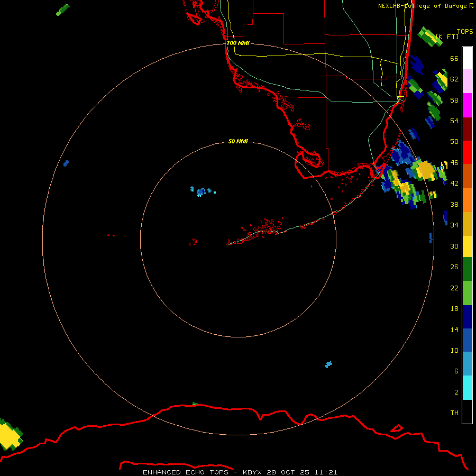The height and width of the screenshot is (476, 476).
Task: Click the '62' legend value
Action: point(454,79)
